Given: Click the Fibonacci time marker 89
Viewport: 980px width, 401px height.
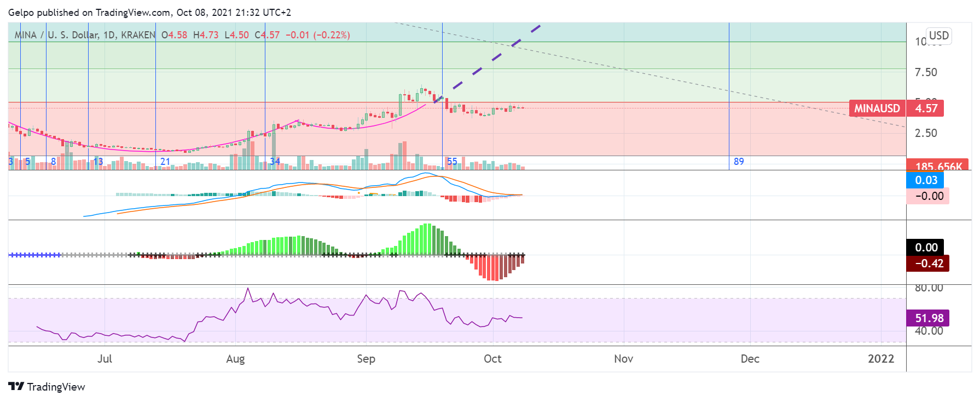Looking at the screenshot, I should [739, 162].
